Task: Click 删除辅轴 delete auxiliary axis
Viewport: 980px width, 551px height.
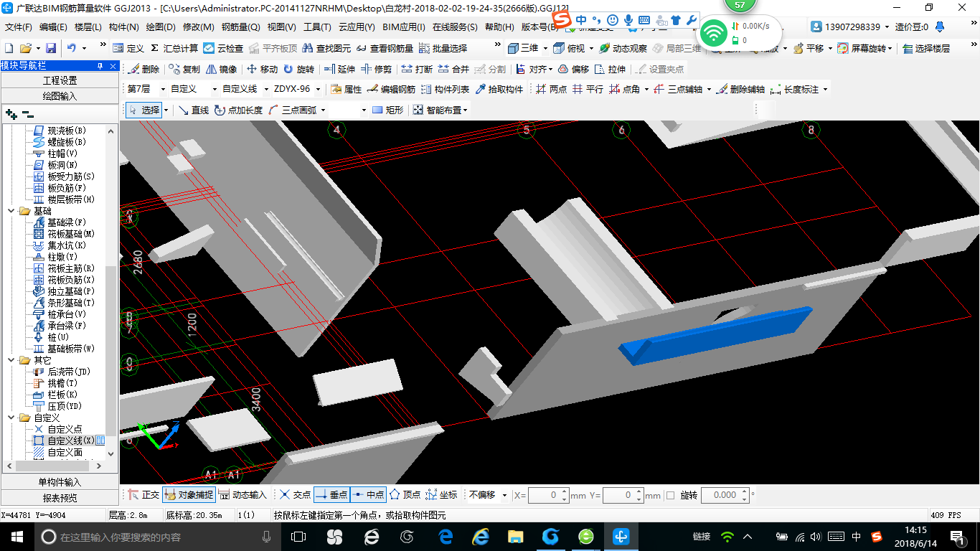Action: pos(741,89)
